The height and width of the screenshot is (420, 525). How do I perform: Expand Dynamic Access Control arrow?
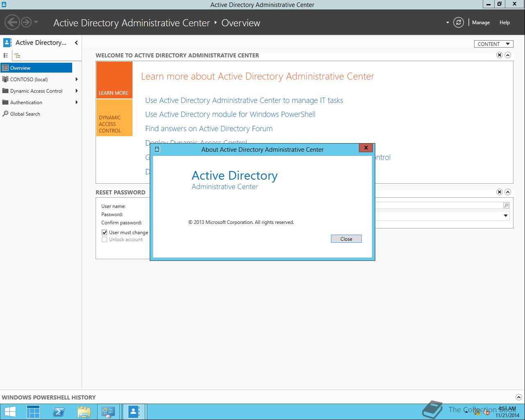point(77,91)
